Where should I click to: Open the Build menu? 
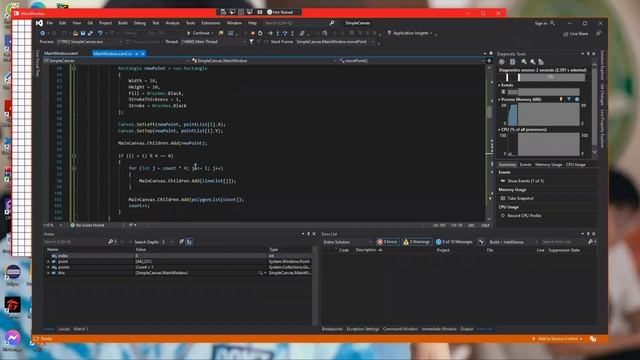122,23
